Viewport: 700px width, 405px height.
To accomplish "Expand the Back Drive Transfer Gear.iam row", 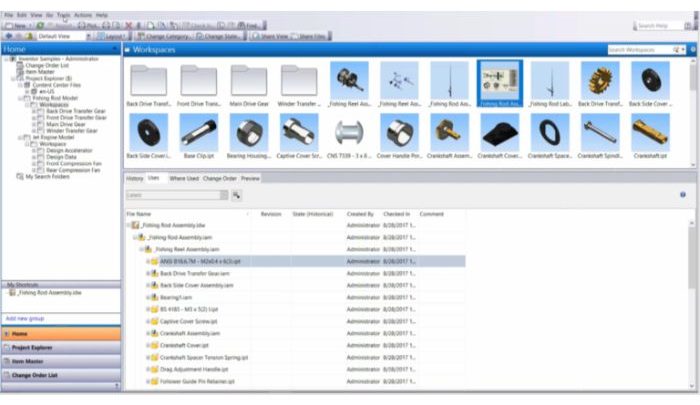I will (x=148, y=272).
